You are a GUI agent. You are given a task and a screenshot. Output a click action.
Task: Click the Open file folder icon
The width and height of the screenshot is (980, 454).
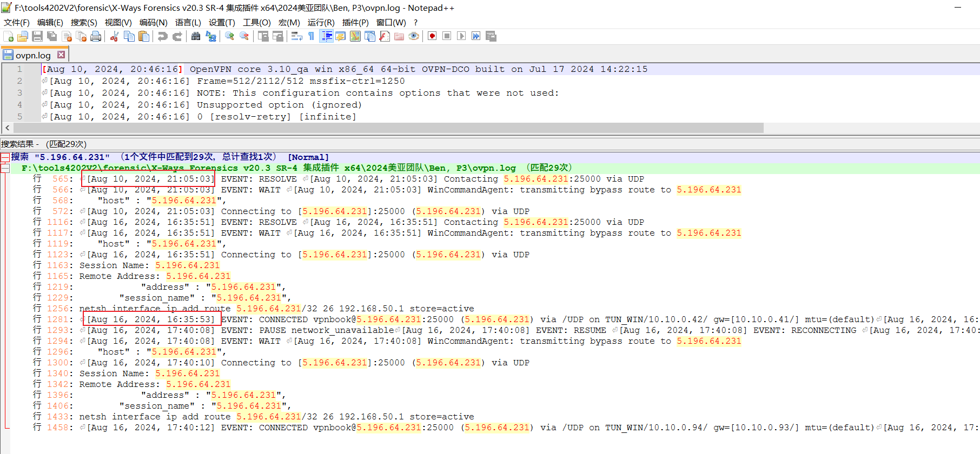click(x=23, y=36)
